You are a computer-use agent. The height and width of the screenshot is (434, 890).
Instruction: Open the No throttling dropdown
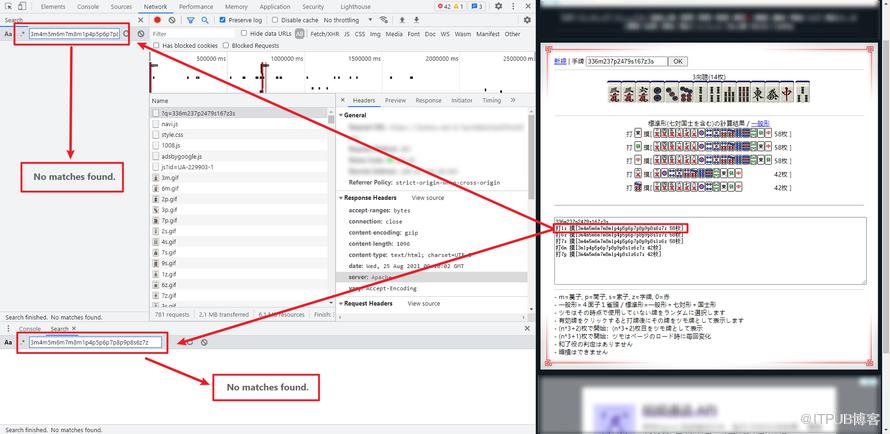pos(348,20)
